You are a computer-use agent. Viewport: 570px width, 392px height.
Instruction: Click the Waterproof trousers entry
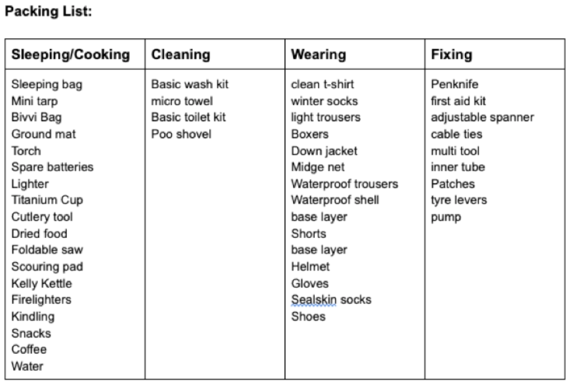345,184
